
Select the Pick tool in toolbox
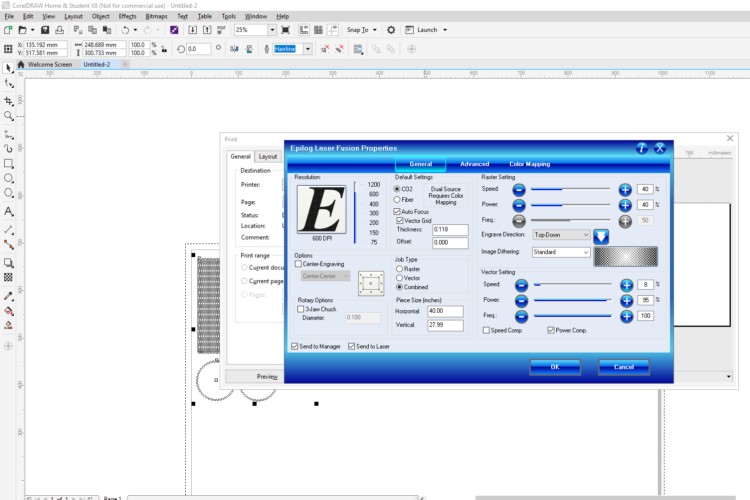(8, 68)
